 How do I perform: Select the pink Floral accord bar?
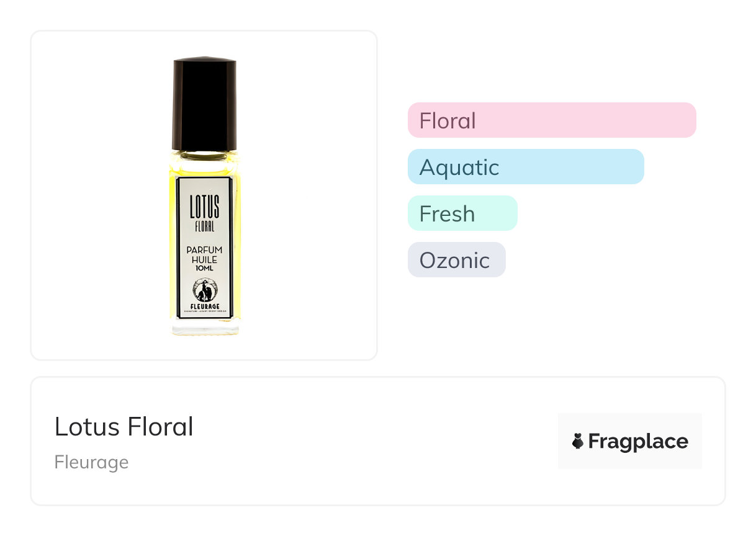tap(551, 120)
